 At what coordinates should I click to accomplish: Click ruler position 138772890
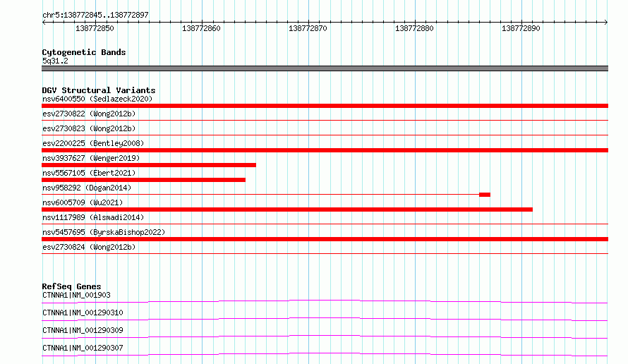521,28
